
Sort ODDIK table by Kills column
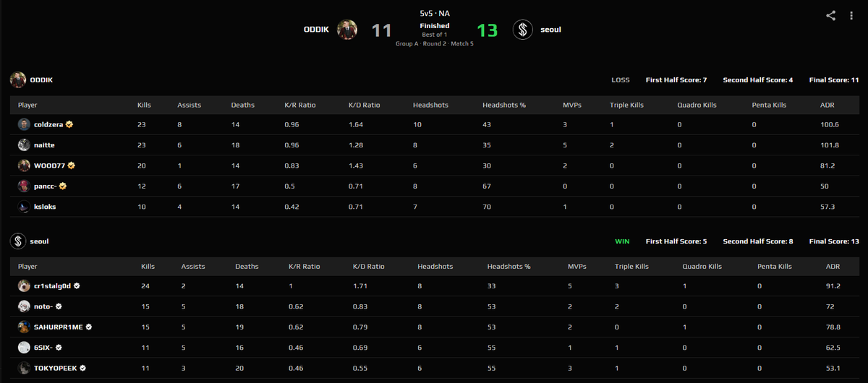point(144,105)
